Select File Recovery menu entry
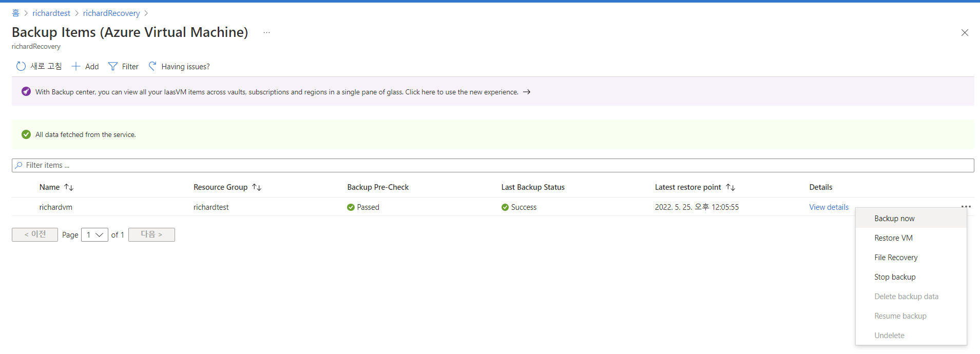Screen dimensions: 980x354 pyautogui.click(x=911, y=257)
